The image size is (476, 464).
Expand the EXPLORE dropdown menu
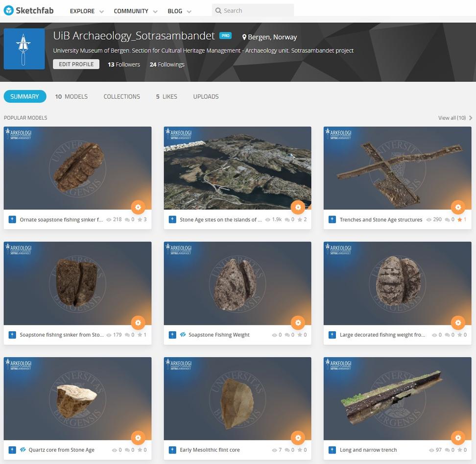[x=82, y=11]
